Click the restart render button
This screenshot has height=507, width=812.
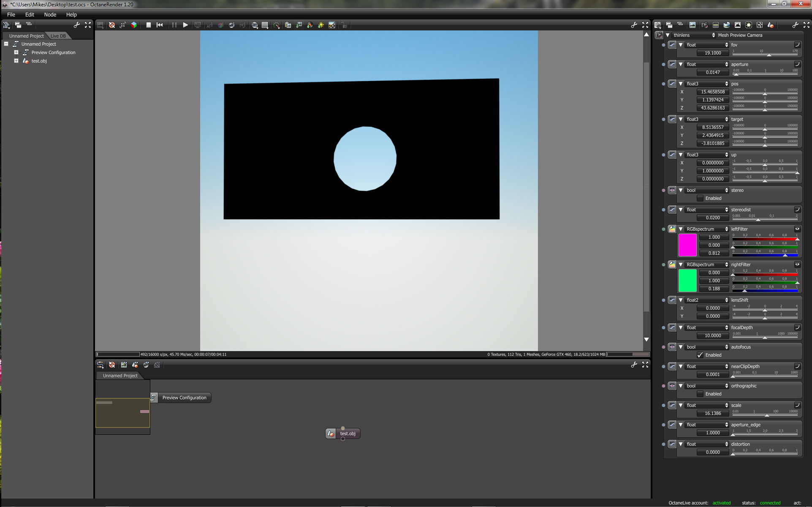coord(160,25)
